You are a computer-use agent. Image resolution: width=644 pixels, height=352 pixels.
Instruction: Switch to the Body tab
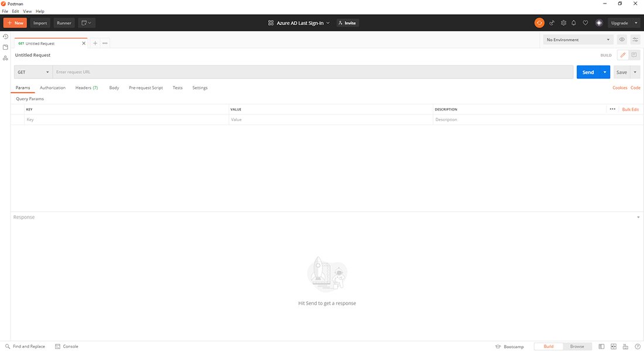(114, 88)
